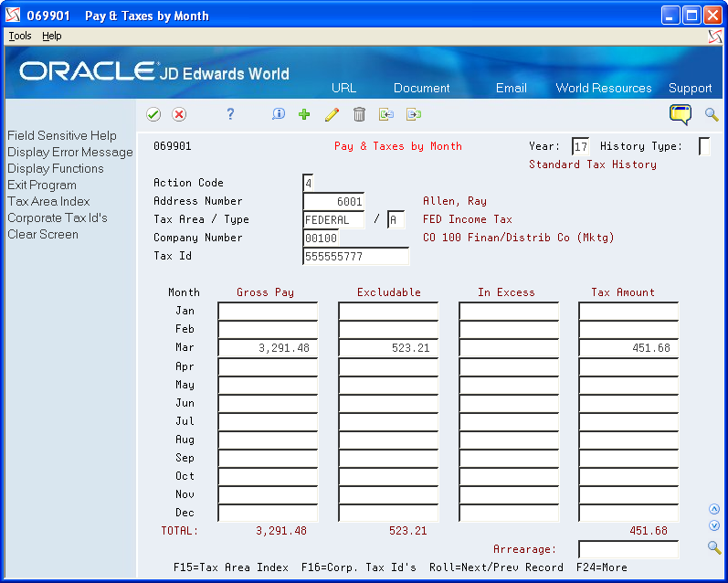
Task: Click F24=More function text
Action: [602, 567]
